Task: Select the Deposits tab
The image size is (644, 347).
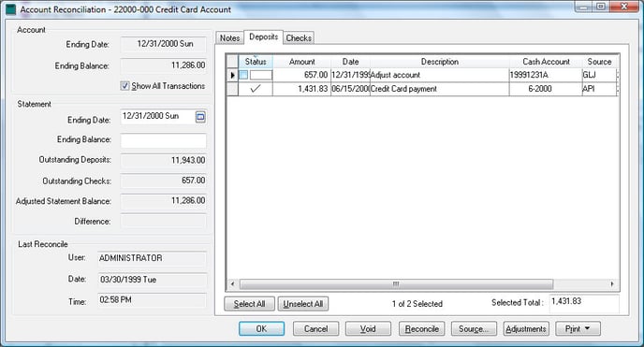Action: [x=264, y=36]
